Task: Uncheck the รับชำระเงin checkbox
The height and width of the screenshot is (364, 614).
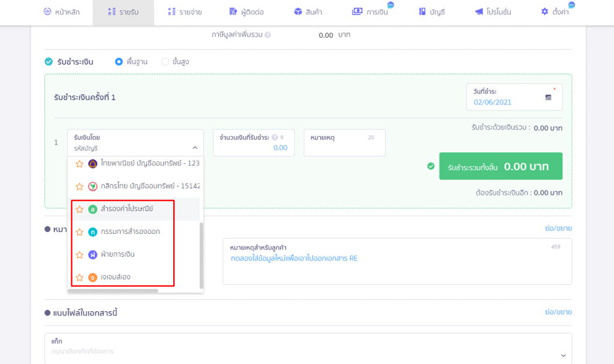Action: (x=49, y=61)
